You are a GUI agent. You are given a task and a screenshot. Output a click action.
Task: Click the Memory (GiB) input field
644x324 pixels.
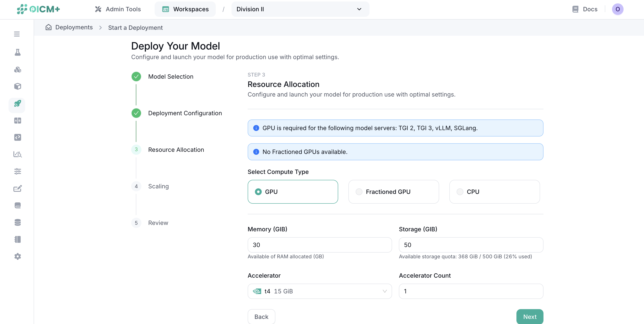coord(319,245)
